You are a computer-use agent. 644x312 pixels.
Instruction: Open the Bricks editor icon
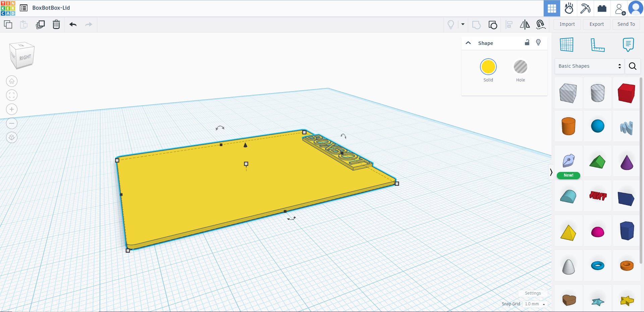602,8
